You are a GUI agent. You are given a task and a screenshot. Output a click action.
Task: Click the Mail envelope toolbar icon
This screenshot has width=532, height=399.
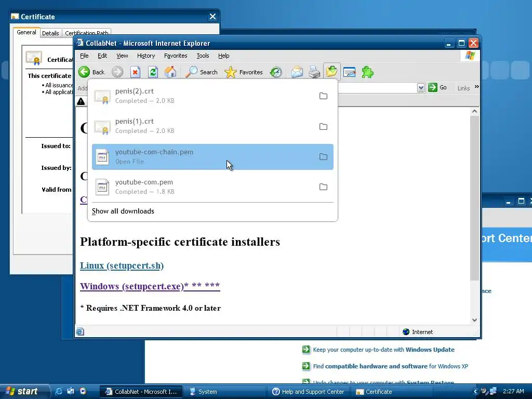297,72
